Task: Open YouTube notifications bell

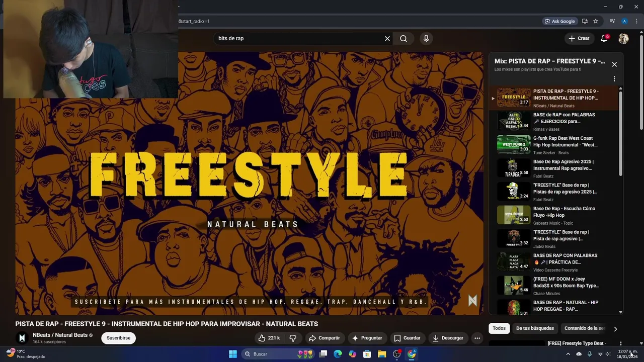Action: tap(605, 38)
